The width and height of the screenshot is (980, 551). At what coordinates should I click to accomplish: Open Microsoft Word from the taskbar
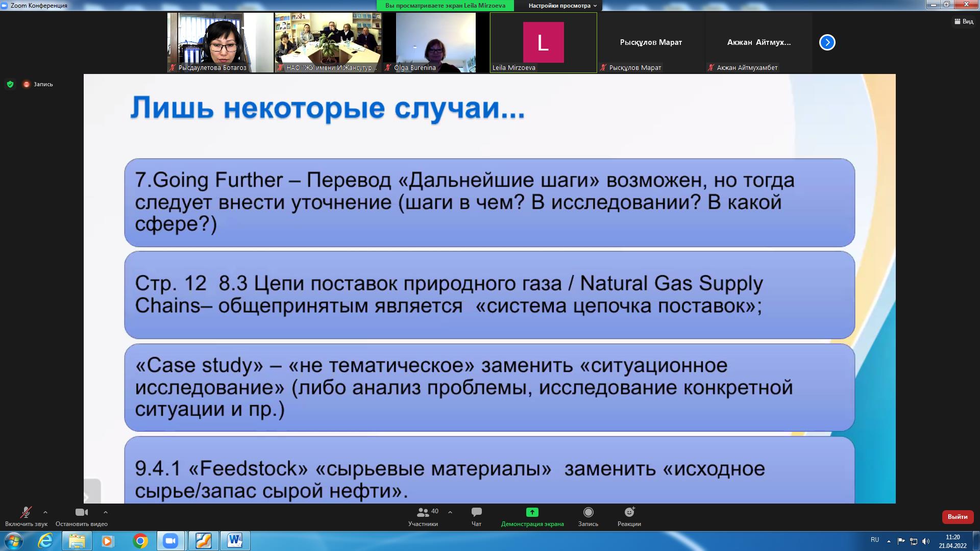pos(235,541)
